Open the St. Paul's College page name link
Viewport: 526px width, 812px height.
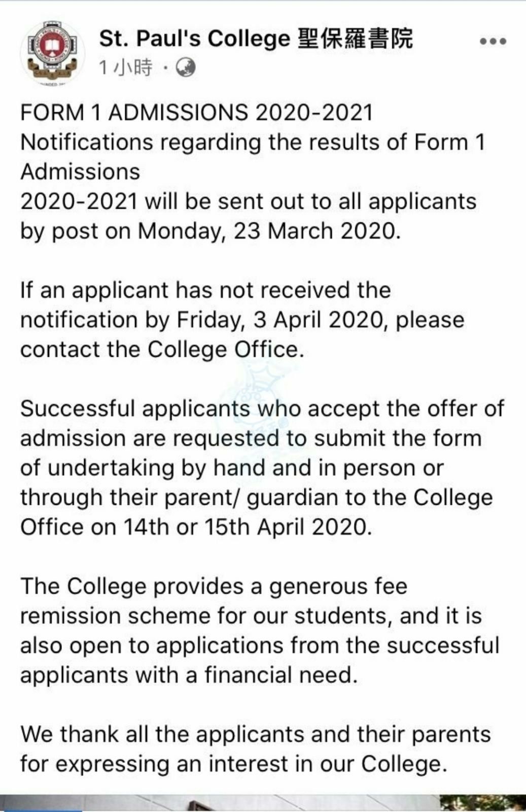coord(194,39)
